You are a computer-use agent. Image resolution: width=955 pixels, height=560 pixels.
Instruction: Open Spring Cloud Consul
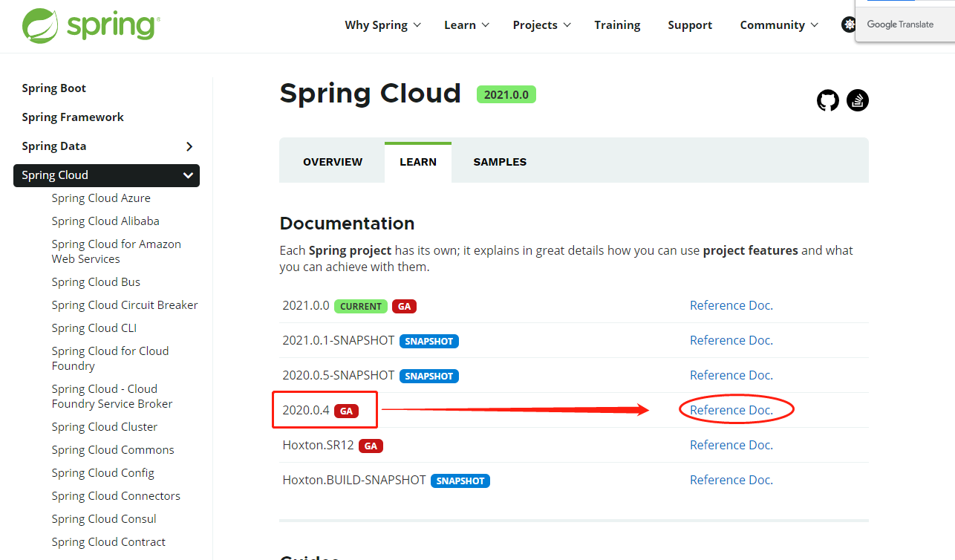pos(104,519)
